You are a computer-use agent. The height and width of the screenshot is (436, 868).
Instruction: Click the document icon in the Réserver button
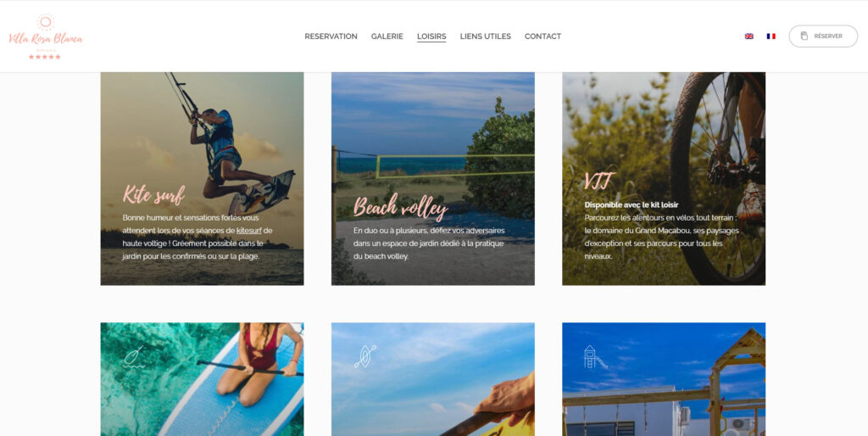(804, 36)
